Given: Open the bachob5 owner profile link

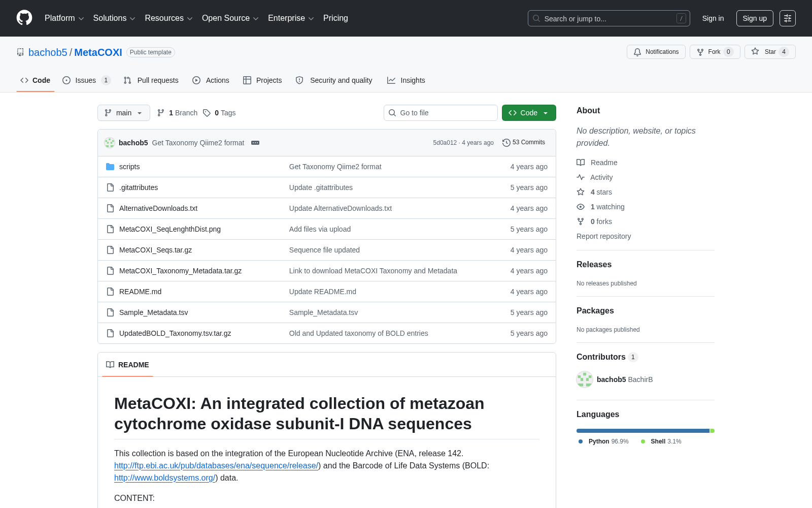Looking at the screenshot, I should (48, 52).
